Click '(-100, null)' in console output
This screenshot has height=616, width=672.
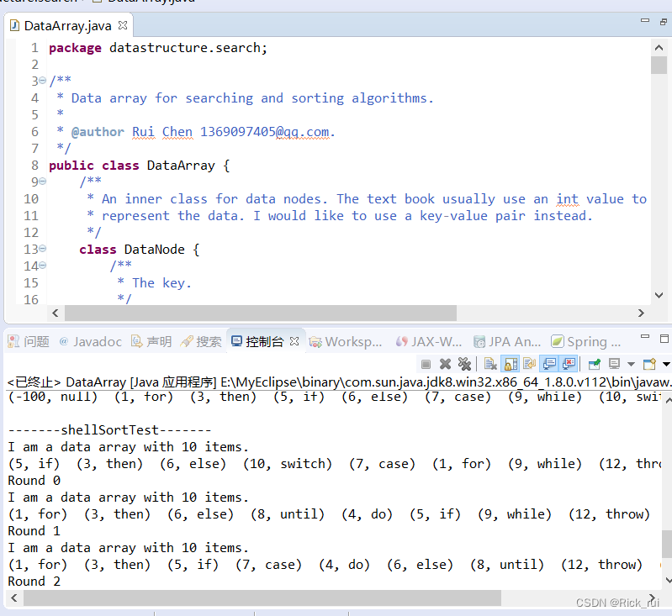click(53, 397)
